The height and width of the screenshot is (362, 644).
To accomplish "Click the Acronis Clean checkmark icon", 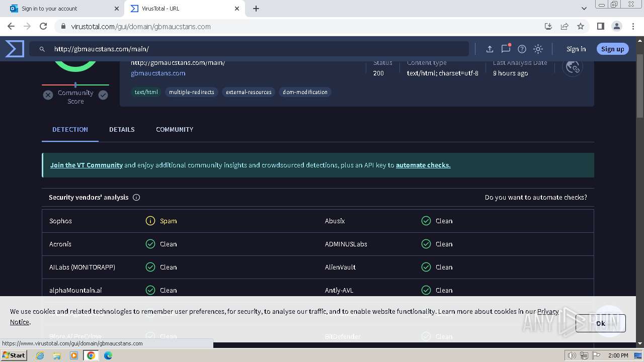I will tap(150, 244).
